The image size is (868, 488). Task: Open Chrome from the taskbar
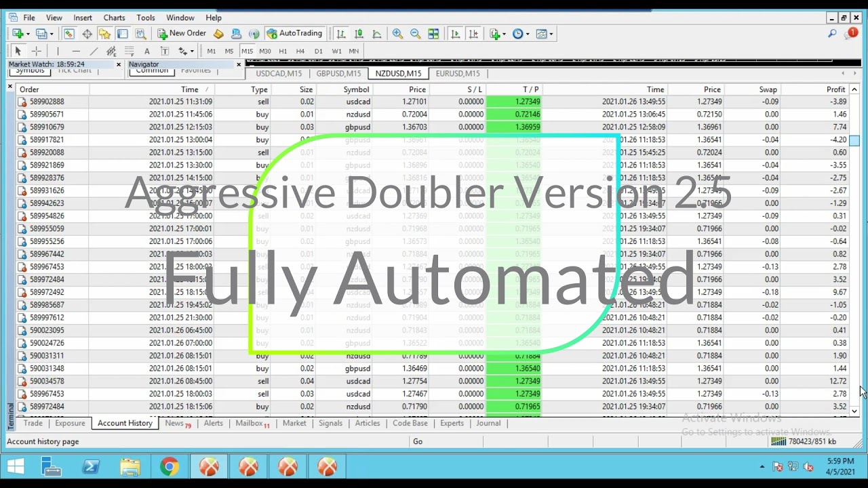point(170,466)
